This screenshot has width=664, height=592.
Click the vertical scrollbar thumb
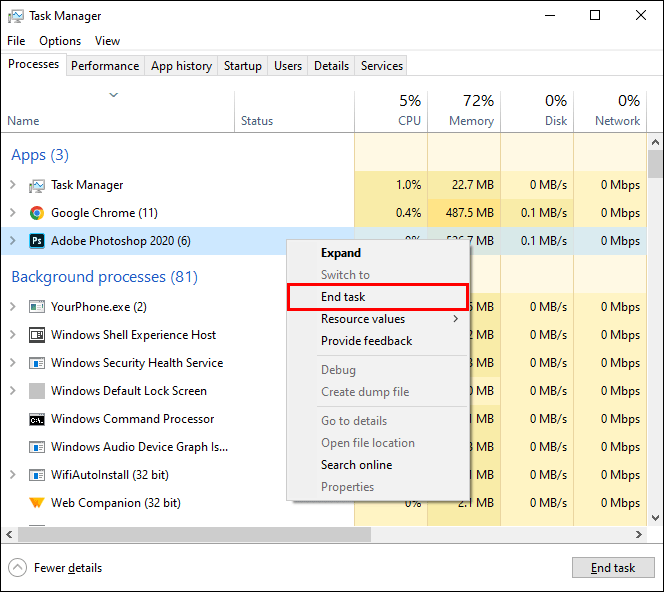(655, 165)
